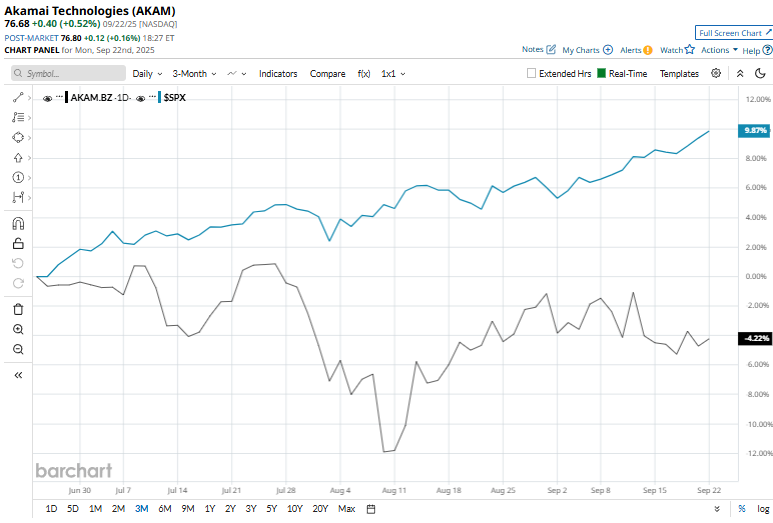Select the arrow marker tool
This screenshot has width=773, height=523.
point(18,158)
